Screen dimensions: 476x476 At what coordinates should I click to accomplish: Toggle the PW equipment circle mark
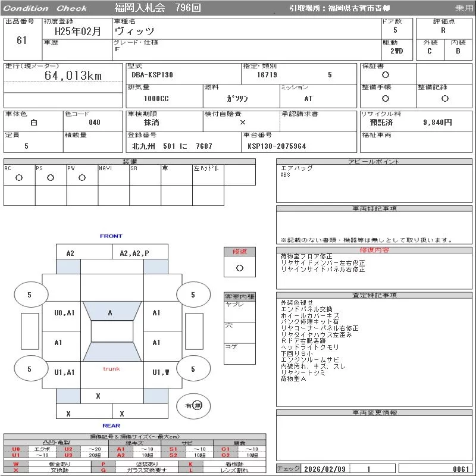[x=82, y=178]
